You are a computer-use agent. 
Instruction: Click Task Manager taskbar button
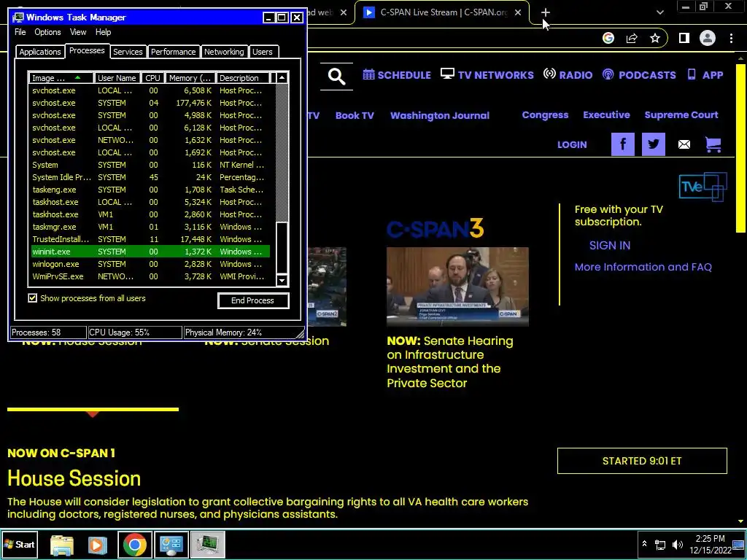tap(208, 545)
